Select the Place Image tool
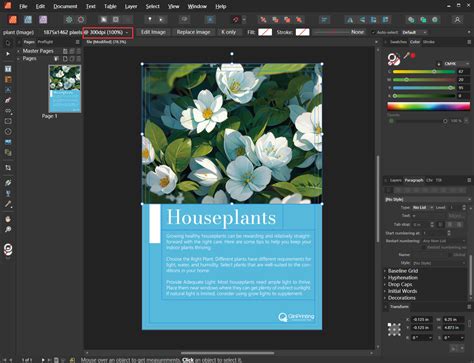 click(8, 142)
